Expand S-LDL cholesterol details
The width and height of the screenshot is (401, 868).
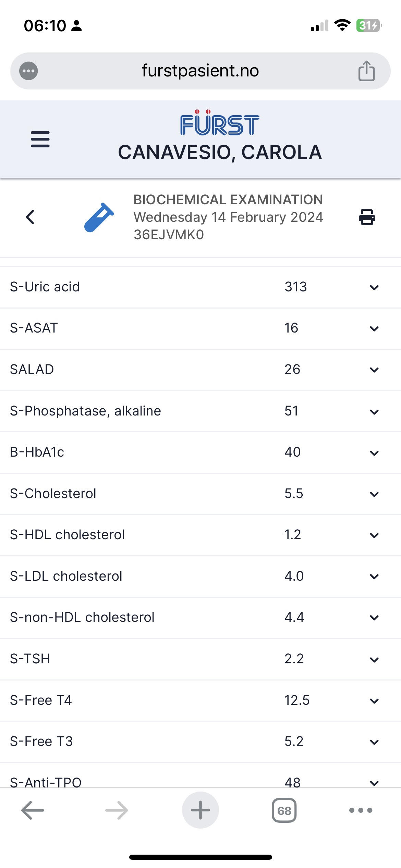374,577
